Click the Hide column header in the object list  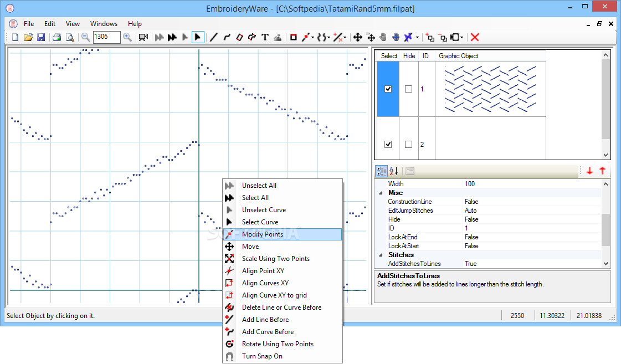pyautogui.click(x=409, y=56)
